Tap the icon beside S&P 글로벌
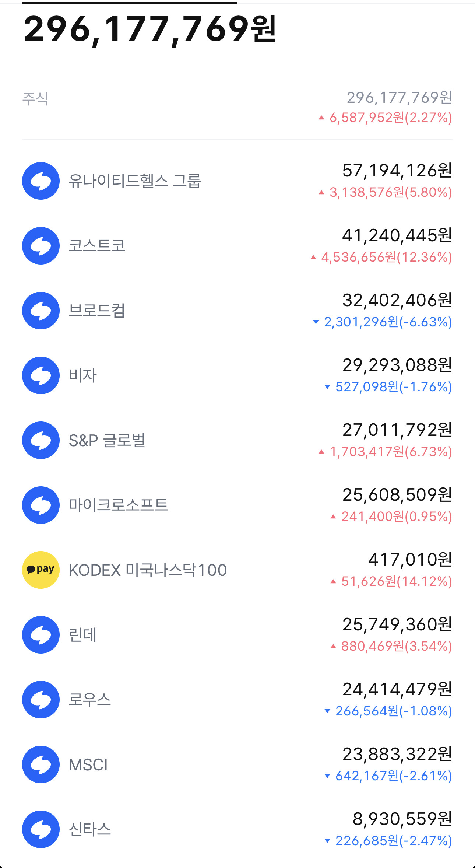 tap(41, 440)
